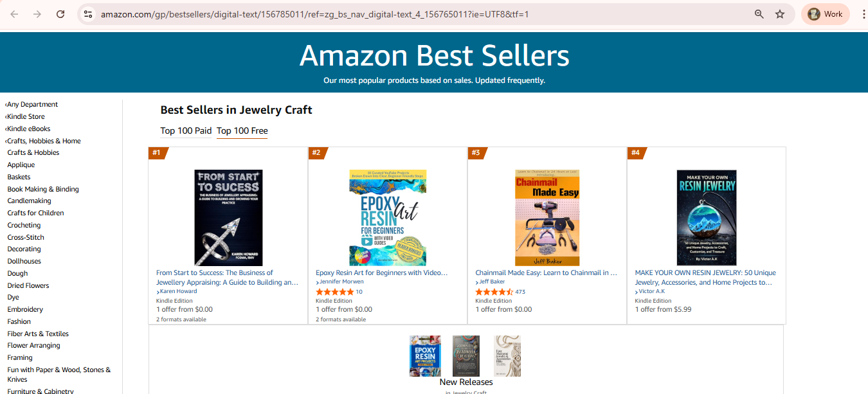Click the browser back arrow
The height and width of the screenshot is (394, 868).
14,14
